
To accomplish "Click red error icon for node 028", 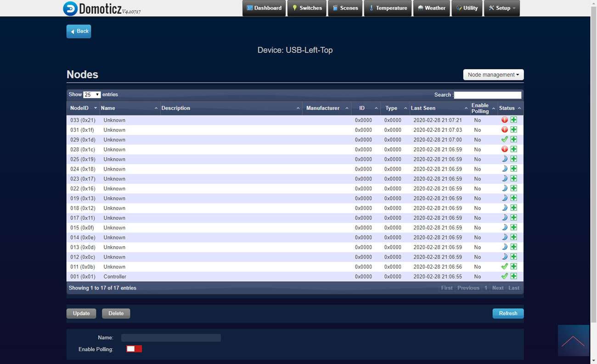I will 505,149.
